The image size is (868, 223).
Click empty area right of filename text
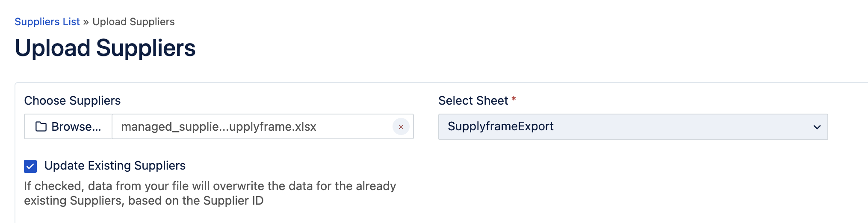(355, 127)
